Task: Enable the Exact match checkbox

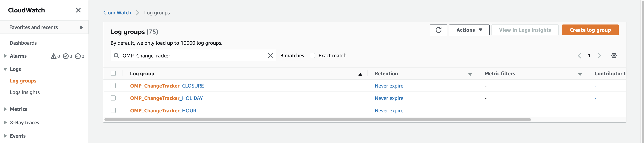Action: click(312, 55)
